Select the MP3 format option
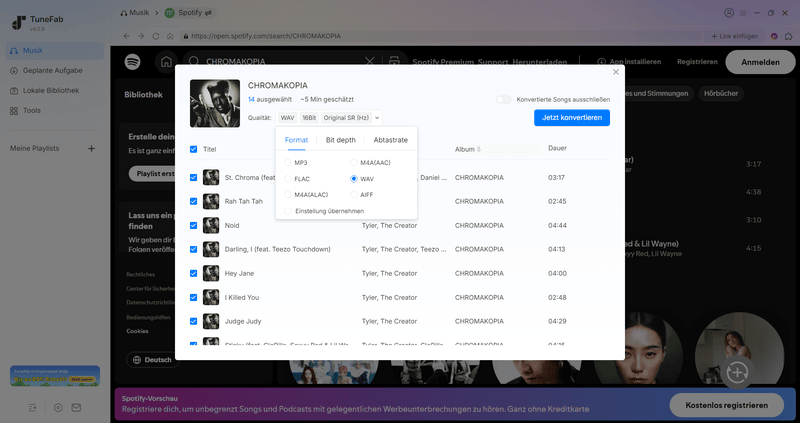This screenshot has width=800, height=423. (288, 163)
